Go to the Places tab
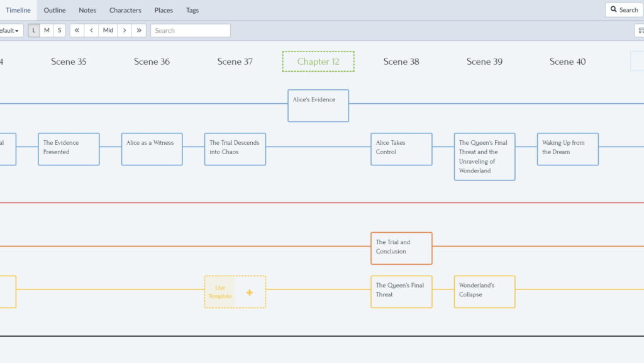This screenshot has width=644, height=363. click(164, 10)
